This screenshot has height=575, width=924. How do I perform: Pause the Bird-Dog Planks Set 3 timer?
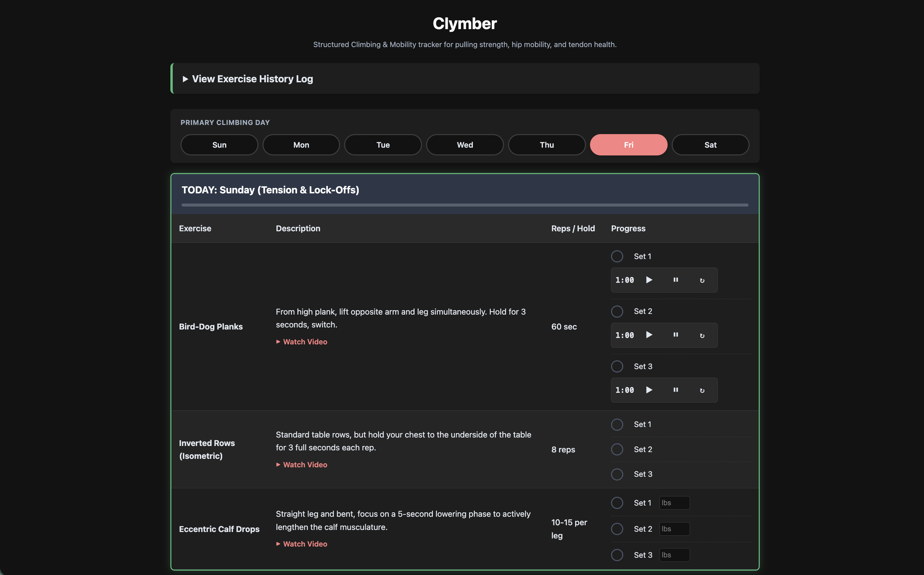click(x=676, y=390)
